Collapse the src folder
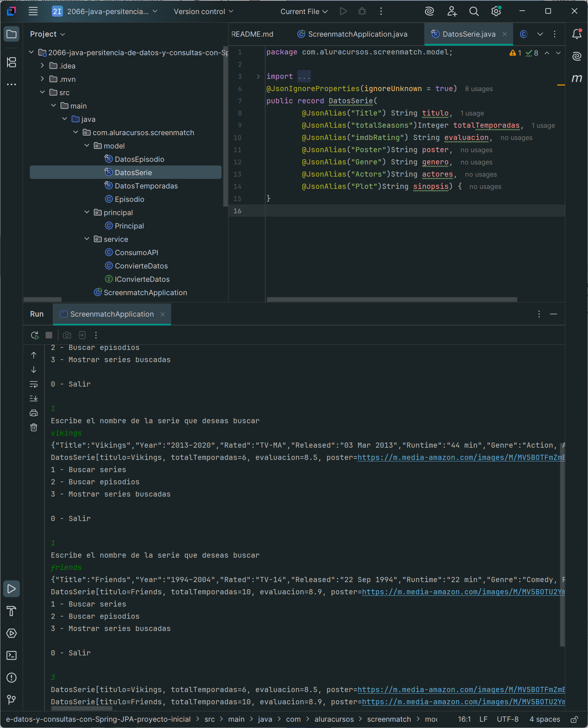 (x=42, y=93)
